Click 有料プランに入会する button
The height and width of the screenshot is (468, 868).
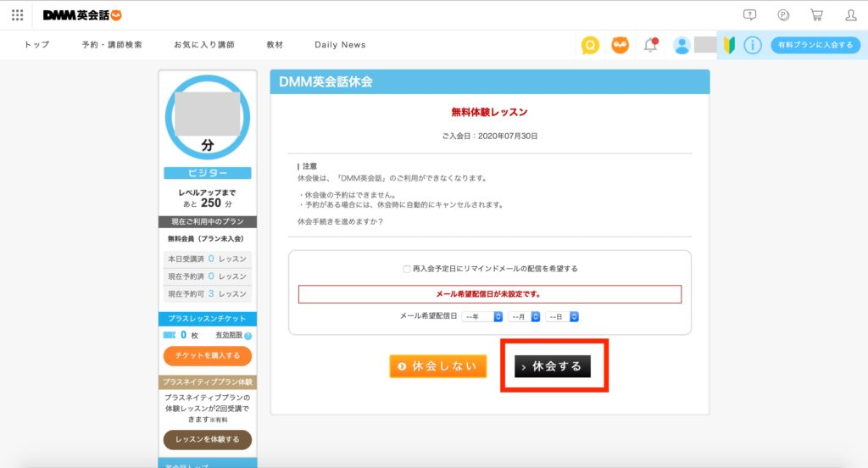pyautogui.click(x=815, y=45)
